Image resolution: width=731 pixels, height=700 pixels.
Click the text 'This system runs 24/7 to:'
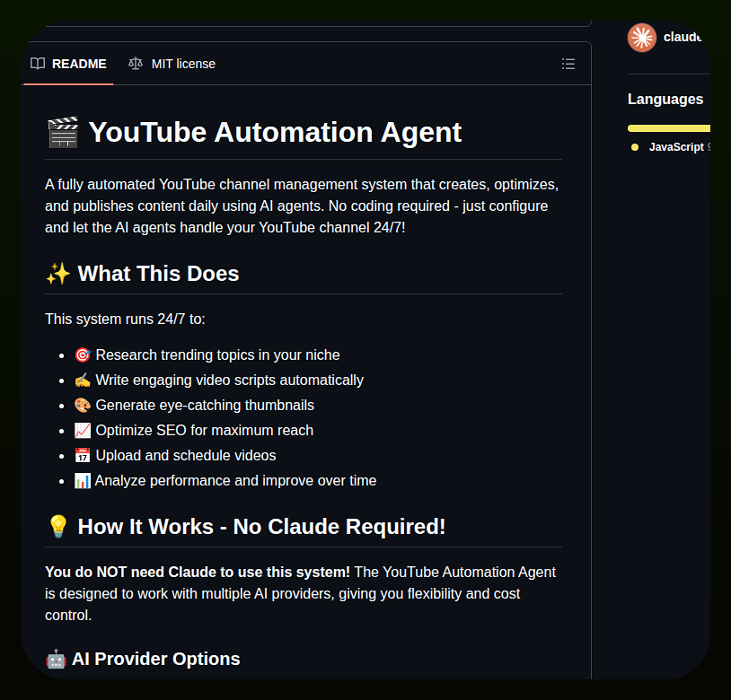(x=125, y=319)
